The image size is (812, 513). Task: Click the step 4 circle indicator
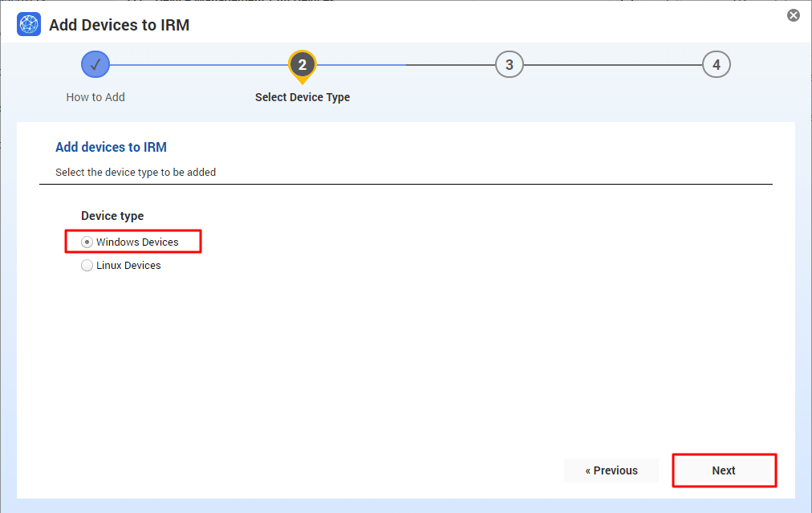(x=717, y=64)
